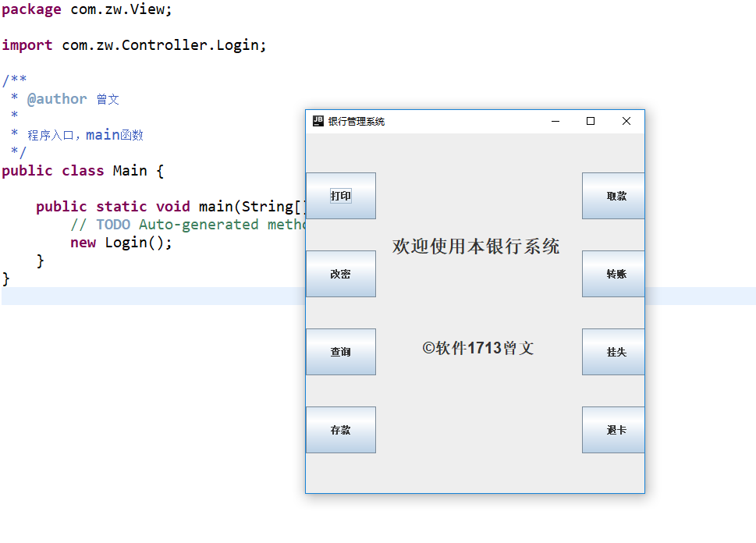The image size is (756, 543).
Task: Click the '程序入口，main函数' comment line
Action: [x=77, y=134]
